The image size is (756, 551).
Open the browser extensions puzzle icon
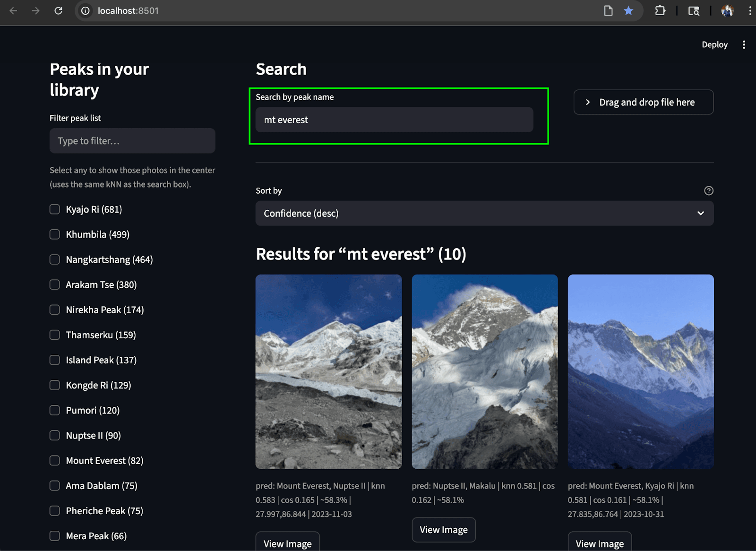[x=660, y=10]
